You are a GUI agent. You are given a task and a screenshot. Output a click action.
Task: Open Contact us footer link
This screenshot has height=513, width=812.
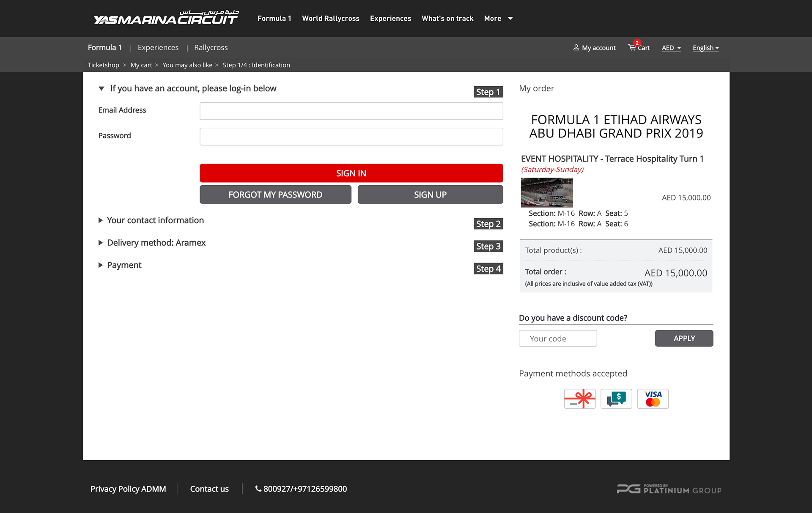(x=209, y=489)
